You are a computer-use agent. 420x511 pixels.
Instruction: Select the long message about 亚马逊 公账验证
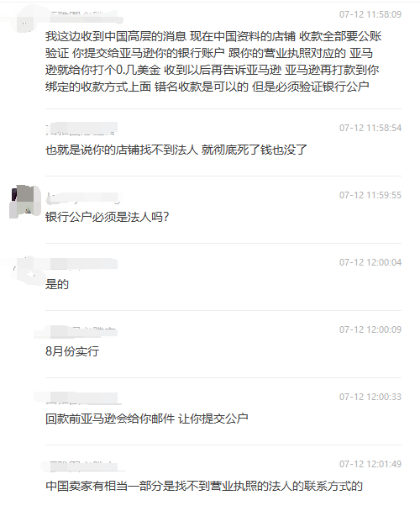(x=213, y=61)
